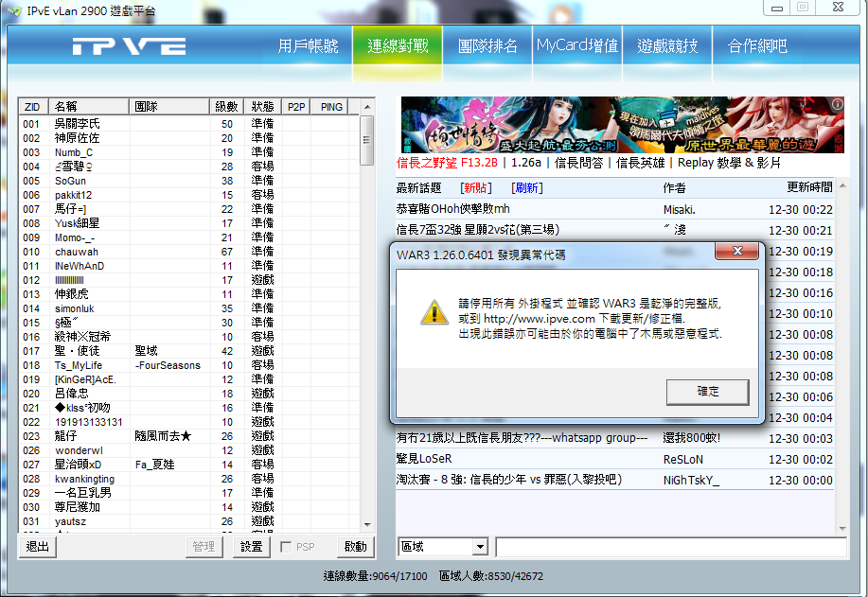
Task: Open topic 有冇21歲以上既信長朋友
Action: tap(522, 438)
